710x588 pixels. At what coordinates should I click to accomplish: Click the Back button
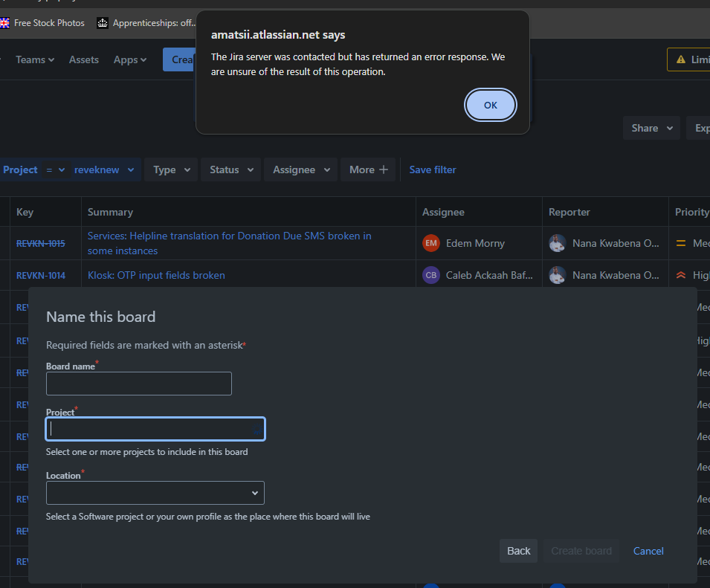[x=518, y=551]
